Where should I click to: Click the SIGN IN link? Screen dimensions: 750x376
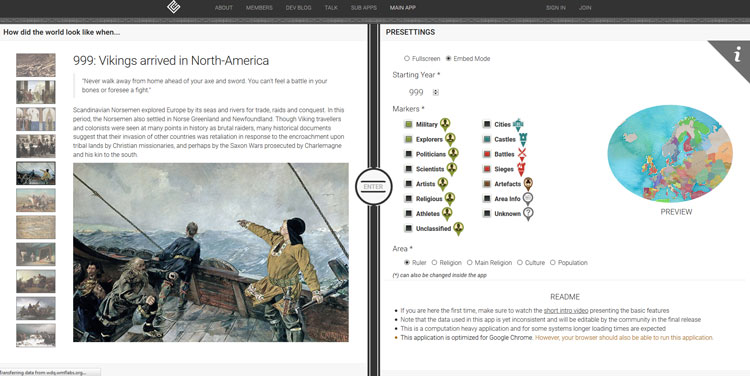tap(556, 8)
